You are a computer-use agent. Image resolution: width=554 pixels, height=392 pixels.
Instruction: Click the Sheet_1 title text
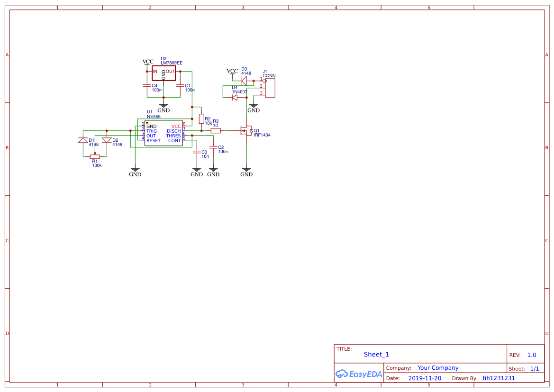[x=376, y=354]
